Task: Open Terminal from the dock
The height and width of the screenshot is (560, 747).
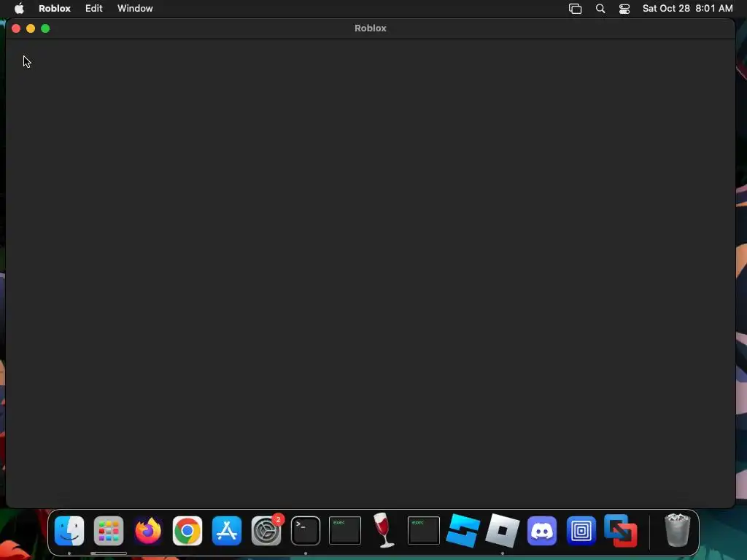Action: click(306, 531)
